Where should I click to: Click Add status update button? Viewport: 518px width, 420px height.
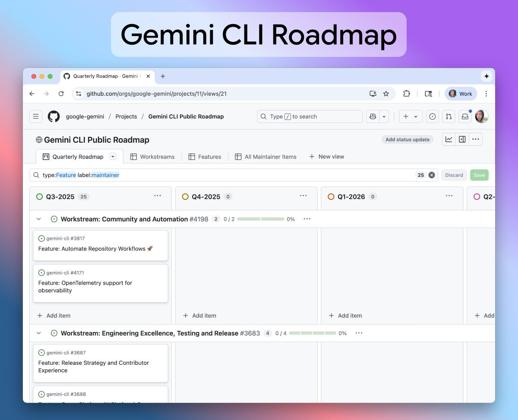tap(407, 139)
